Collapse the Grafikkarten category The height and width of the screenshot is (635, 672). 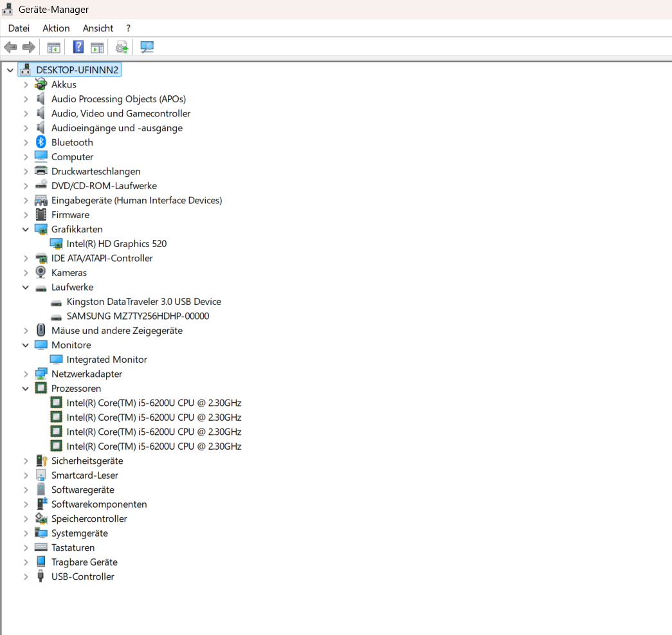[25, 230]
